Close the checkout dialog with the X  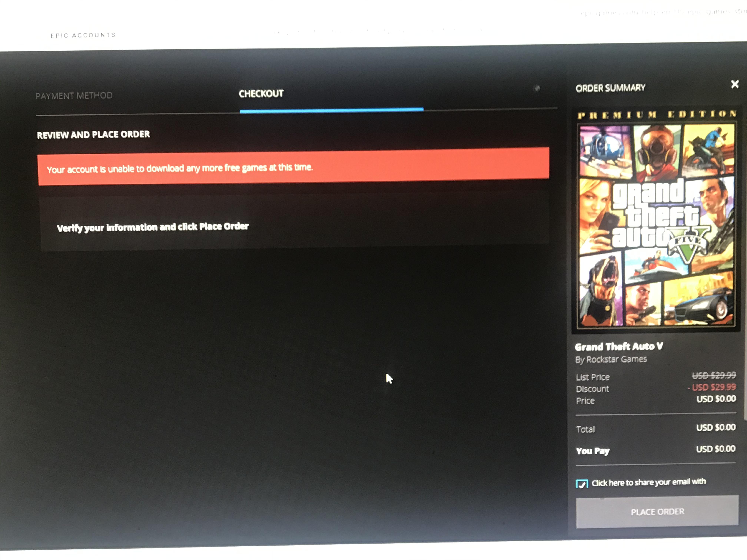(x=735, y=84)
